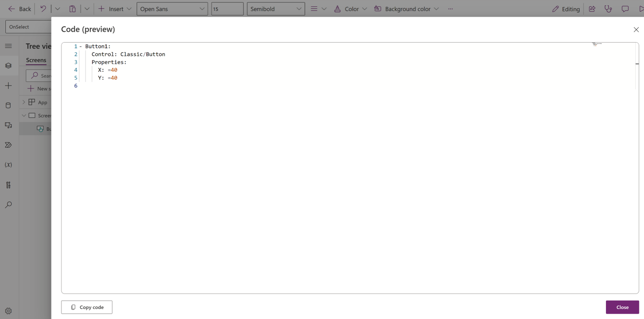The image size is (644, 319).
Task: Click the Search icon in left sidebar
Action: (x=8, y=205)
